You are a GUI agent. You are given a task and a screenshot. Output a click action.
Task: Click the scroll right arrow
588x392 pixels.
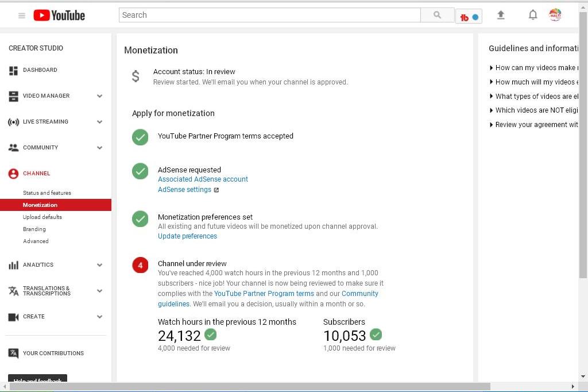(x=572, y=386)
